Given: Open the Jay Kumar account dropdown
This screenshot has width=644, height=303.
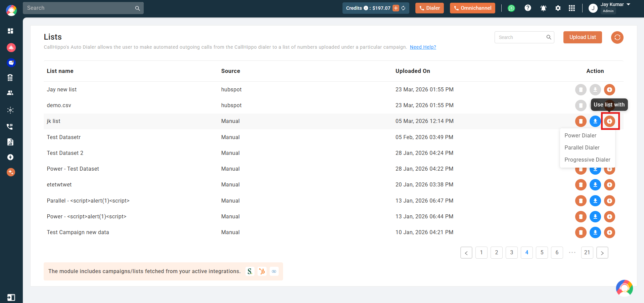Looking at the screenshot, I should (610, 8).
